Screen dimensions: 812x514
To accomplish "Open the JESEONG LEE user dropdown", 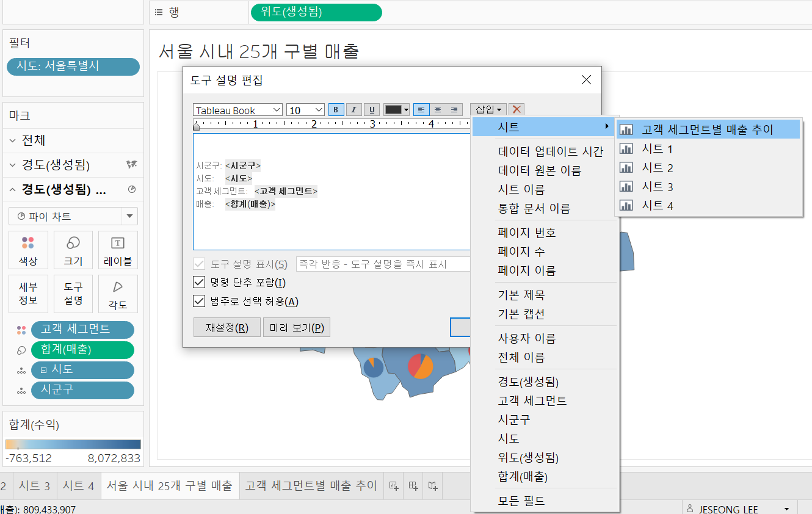I will 739,509.
